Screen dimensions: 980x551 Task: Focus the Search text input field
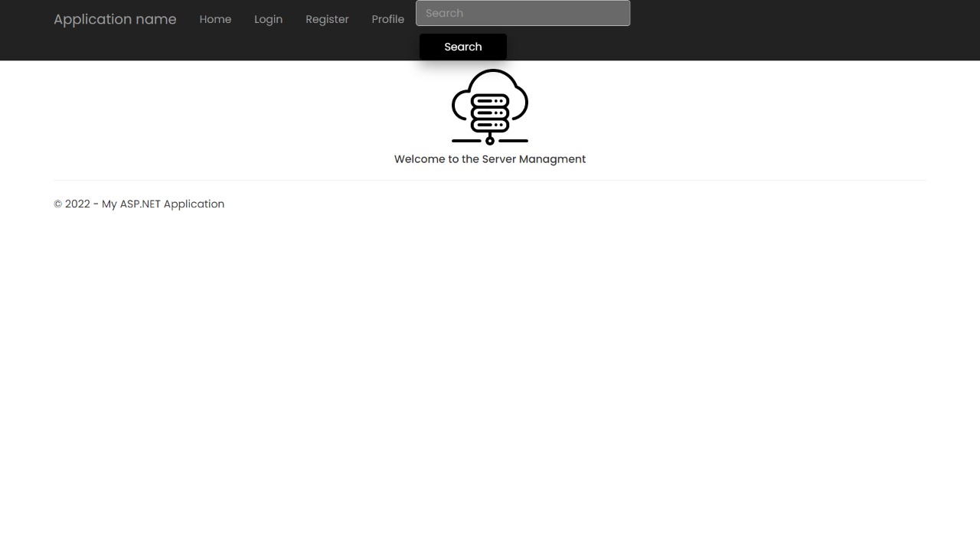coord(523,13)
